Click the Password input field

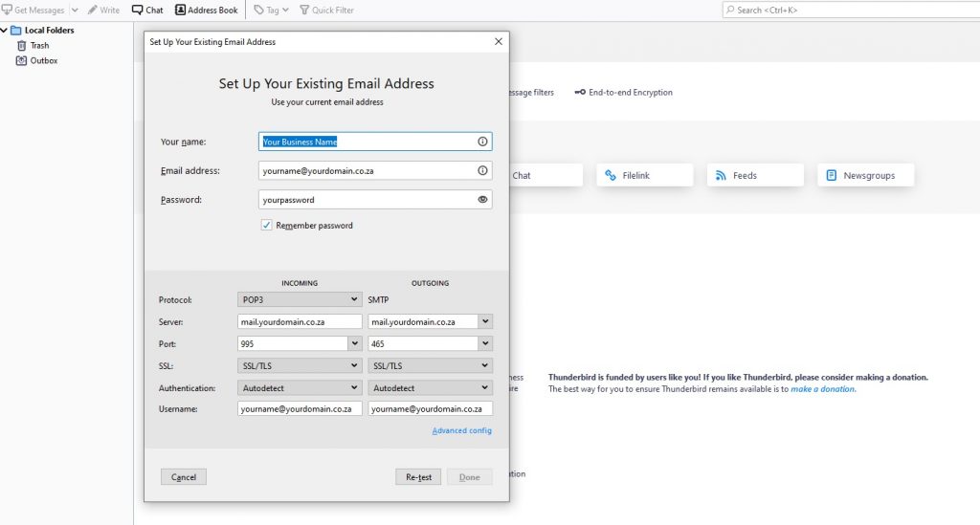pos(375,200)
